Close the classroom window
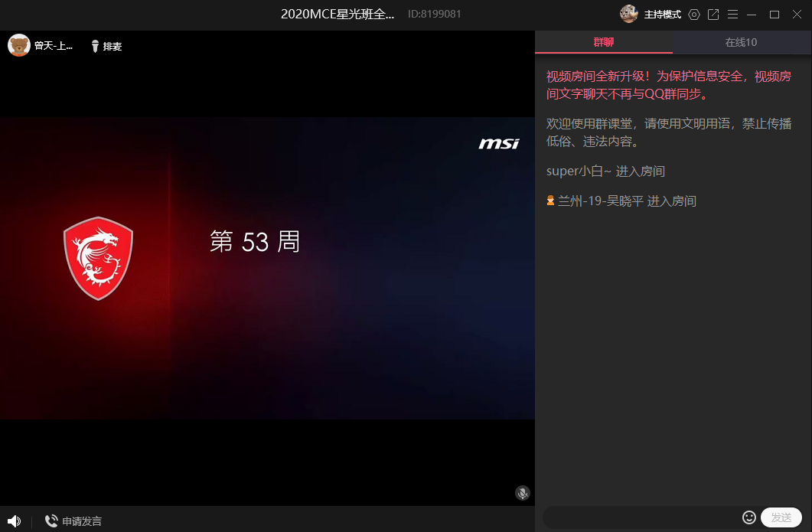This screenshot has width=812, height=532. click(797, 15)
